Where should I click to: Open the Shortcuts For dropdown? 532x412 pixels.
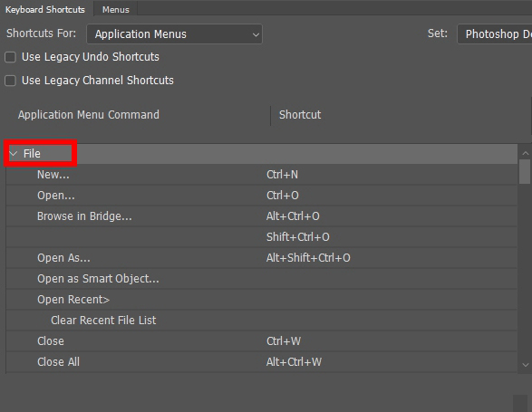(174, 34)
